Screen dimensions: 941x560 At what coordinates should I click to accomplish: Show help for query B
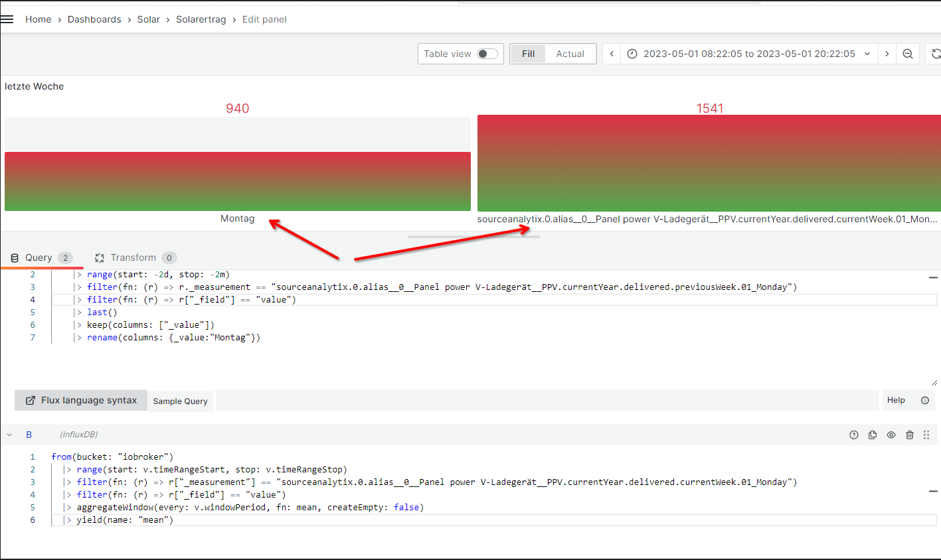click(x=854, y=435)
